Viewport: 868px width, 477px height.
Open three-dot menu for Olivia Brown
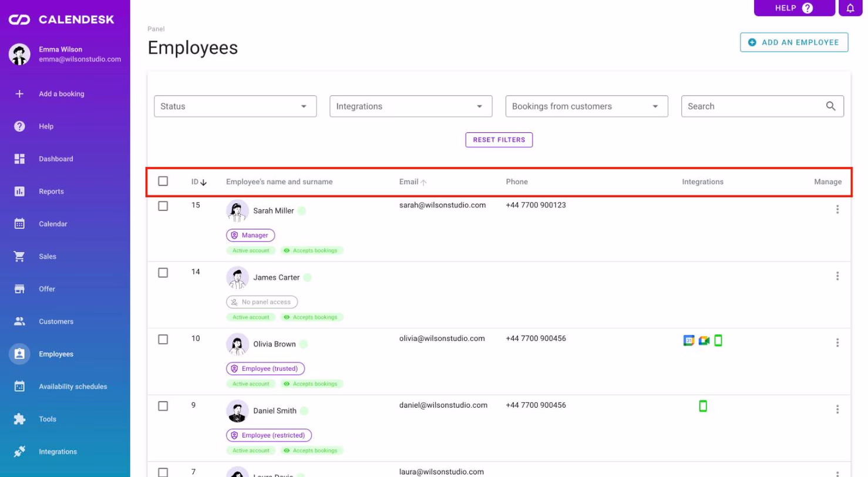coord(837,343)
